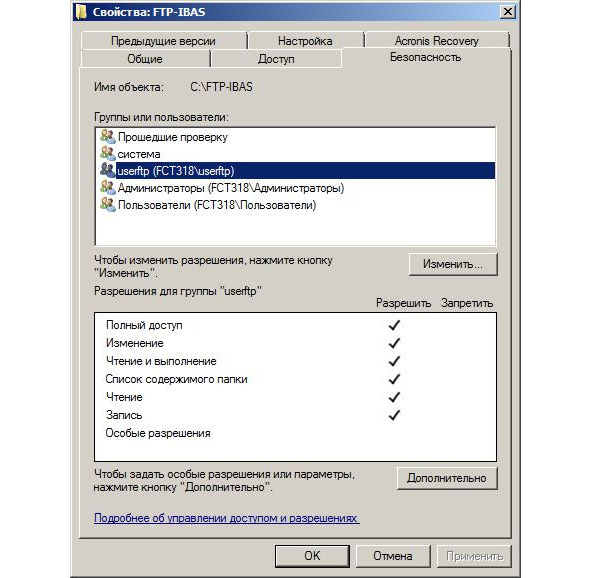
Task: Click the Изменить... button
Action: click(453, 264)
